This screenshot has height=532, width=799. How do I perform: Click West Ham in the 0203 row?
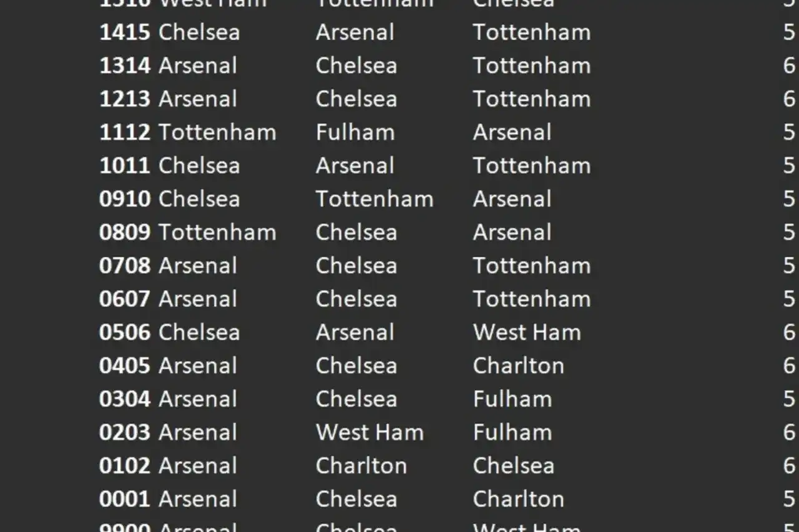click(369, 432)
